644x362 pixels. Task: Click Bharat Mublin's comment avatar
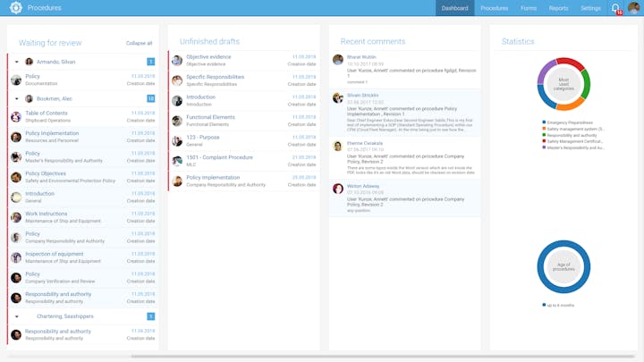338,60
